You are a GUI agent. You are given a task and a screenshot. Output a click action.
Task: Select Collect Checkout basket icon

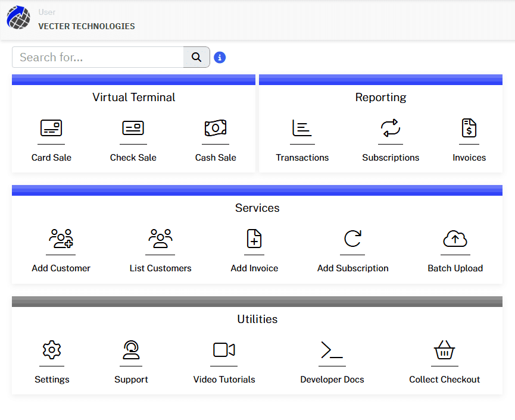445,351
